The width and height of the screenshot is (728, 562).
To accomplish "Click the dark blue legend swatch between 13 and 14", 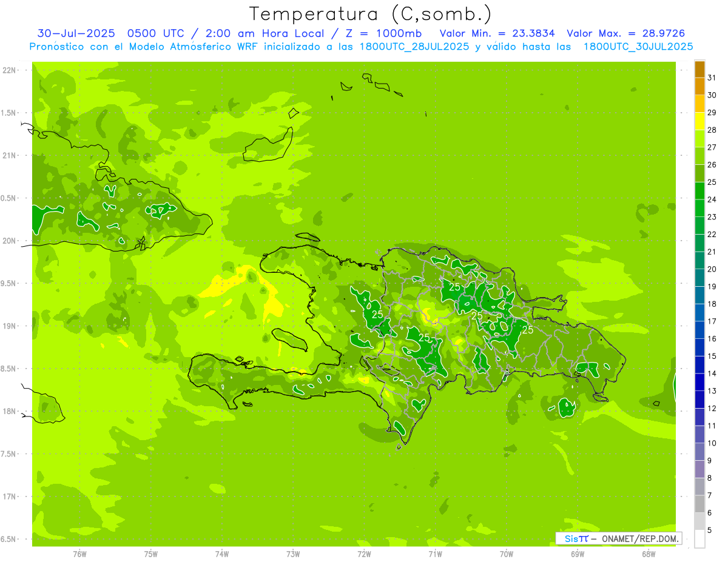I will pos(699,383).
